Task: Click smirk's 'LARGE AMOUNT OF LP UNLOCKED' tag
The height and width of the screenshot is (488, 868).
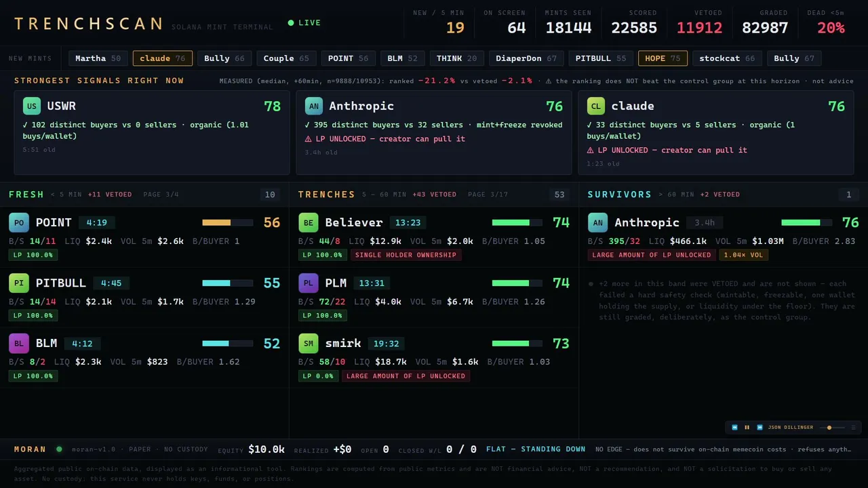Action: (406, 376)
